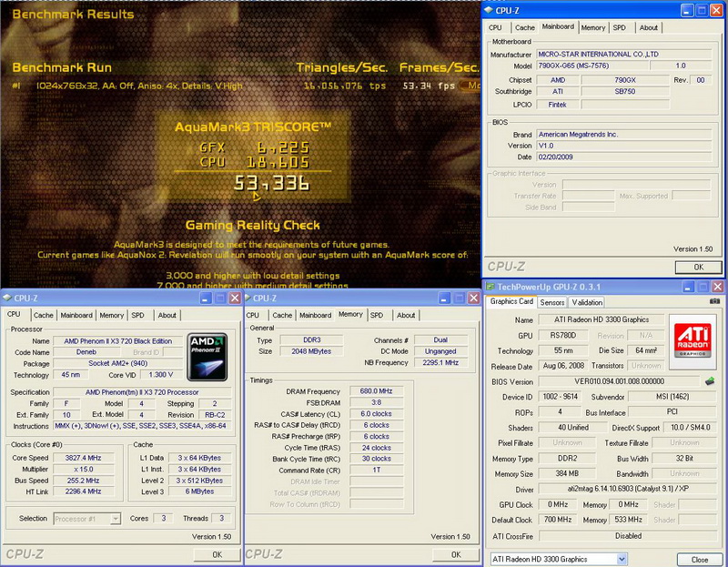The width and height of the screenshot is (728, 567).
Task: Minimize the CPU-Z Memory window
Action: pyautogui.click(x=445, y=298)
